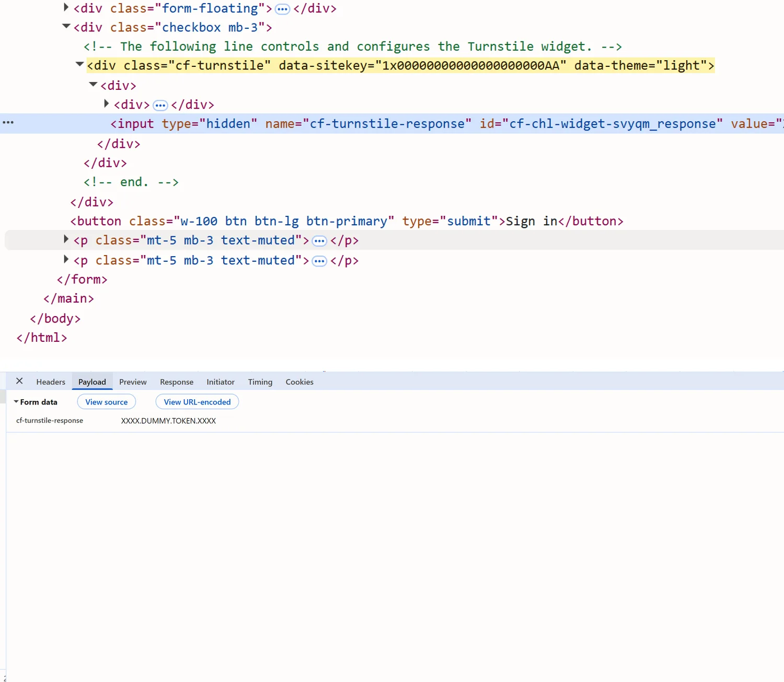Select the 'end.' comment line
The image size is (784, 682).
pyautogui.click(x=131, y=182)
